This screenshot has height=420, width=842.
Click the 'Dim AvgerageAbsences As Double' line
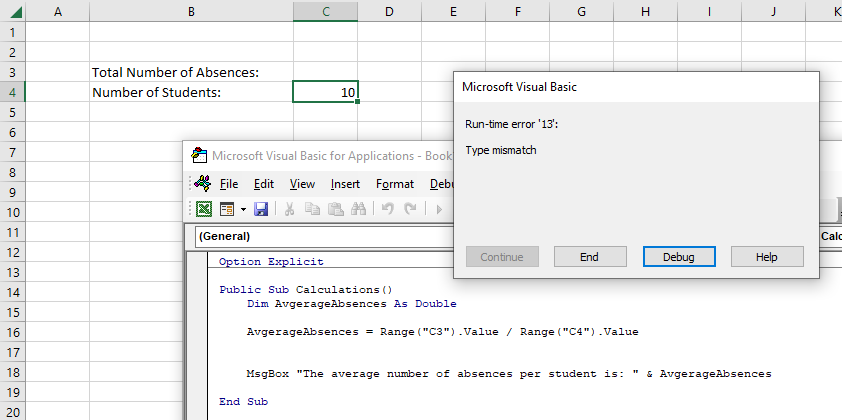point(352,303)
